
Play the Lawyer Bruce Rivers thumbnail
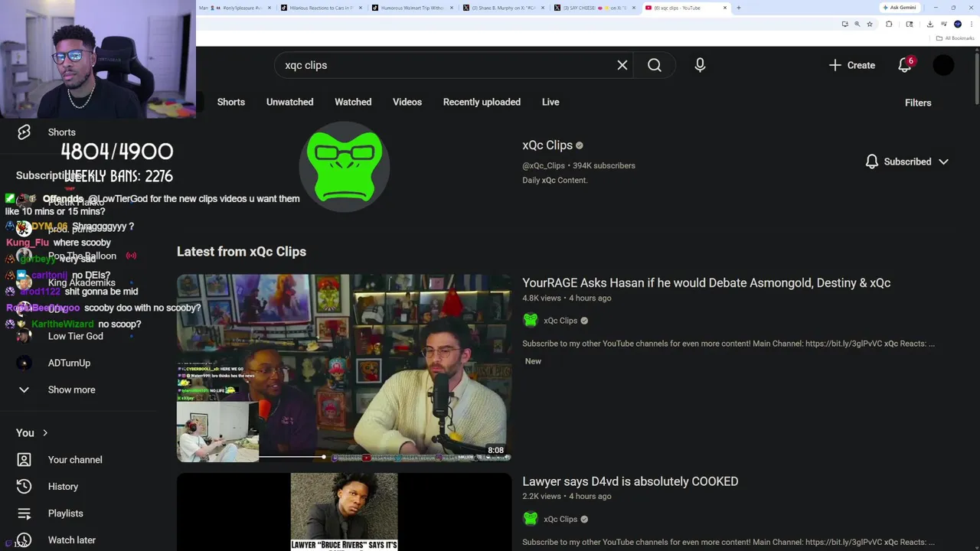click(344, 511)
